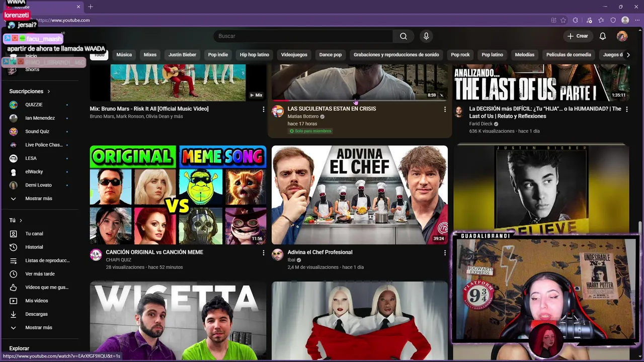Click the magnifier search button
The width and height of the screenshot is (644, 362).
tap(404, 36)
